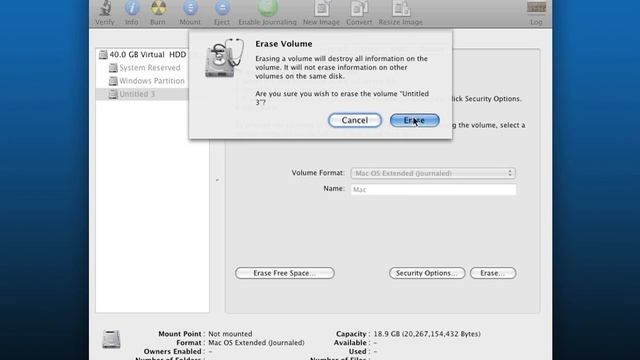The width and height of the screenshot is (640, 360).
Task: Confirm Erase in the dialog
Action: click(415, 120)
